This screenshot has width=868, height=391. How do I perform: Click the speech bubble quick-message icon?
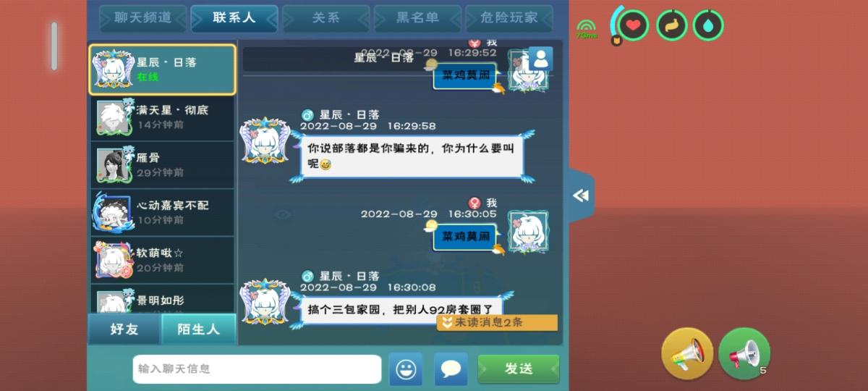point(451,369)
